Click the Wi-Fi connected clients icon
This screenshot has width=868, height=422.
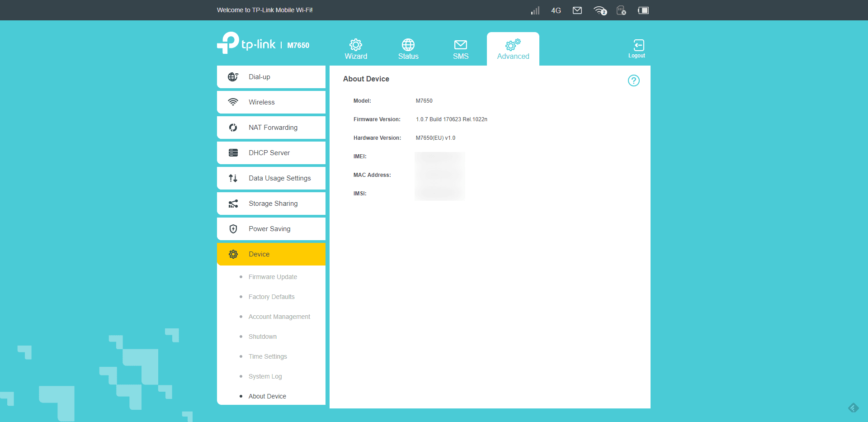(x=600, y=10)
